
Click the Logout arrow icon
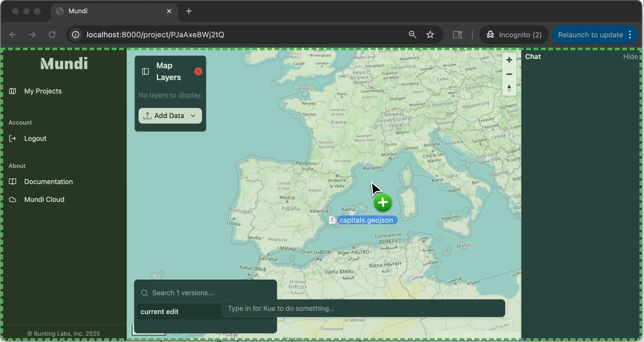[x=12, y=138]
